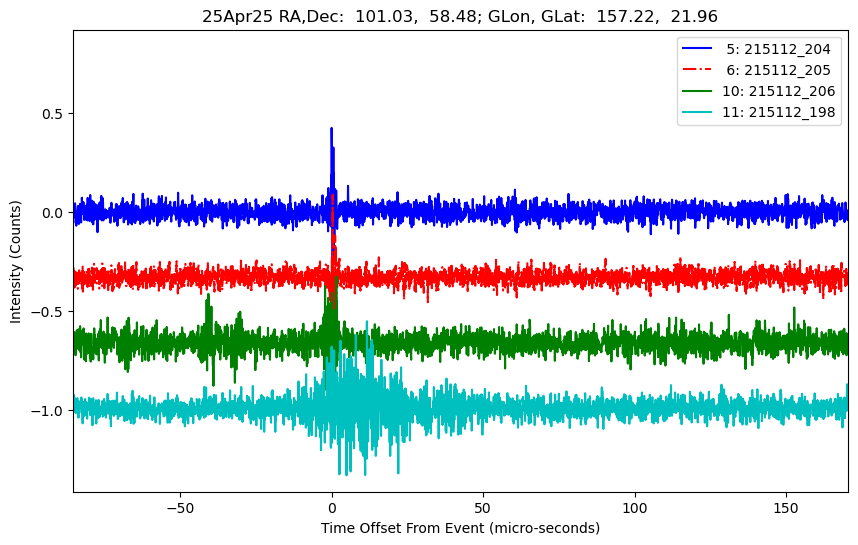Click the x-axis tick label '−50'
The width and height of the screenshot is (858, 545).
180,507
